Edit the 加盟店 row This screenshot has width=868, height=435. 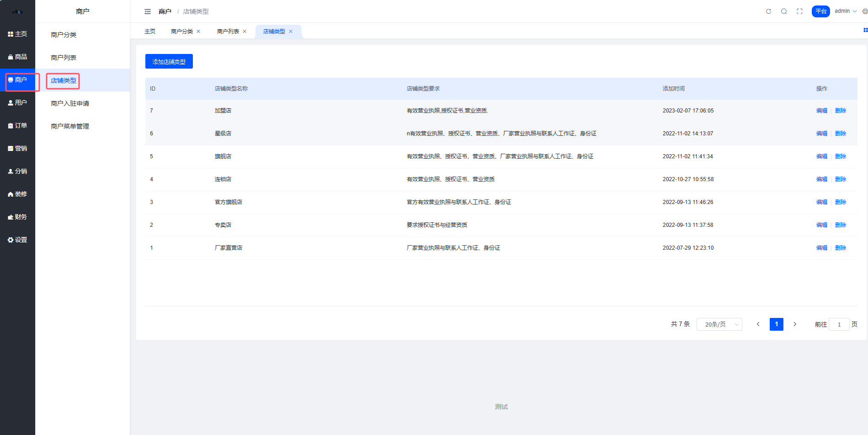click(821, 111)
